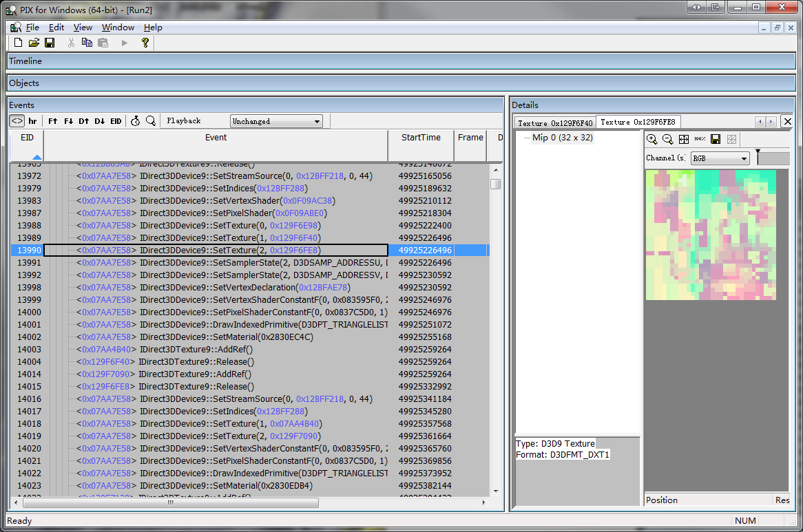Switch to the Texture 0x129F6F40 tab
The image size is (803, 532).
tap(555, 123)
